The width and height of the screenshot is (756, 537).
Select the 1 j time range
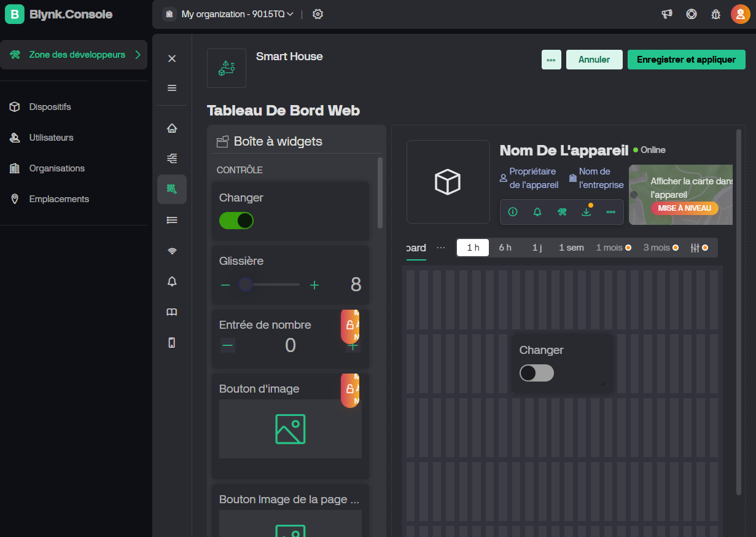(537, 248)
